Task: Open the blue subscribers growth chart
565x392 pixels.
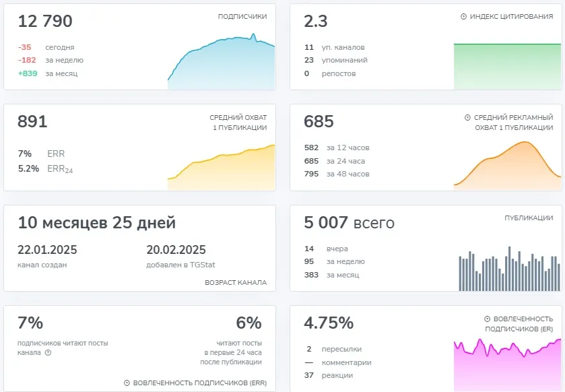Action: click(x=221, y=61)
